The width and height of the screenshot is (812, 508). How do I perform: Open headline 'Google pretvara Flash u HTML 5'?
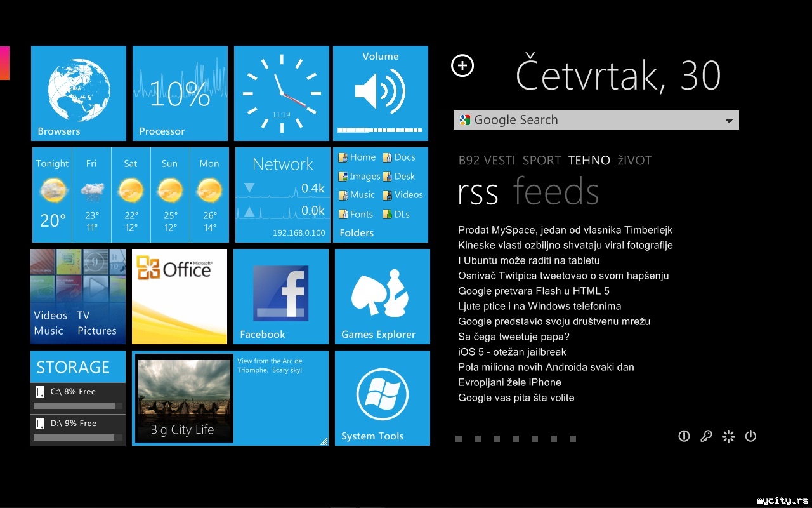[534, 291]
